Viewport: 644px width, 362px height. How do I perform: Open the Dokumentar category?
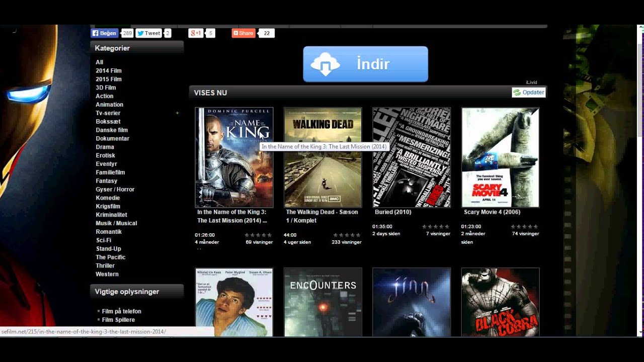tap(113, 139)
